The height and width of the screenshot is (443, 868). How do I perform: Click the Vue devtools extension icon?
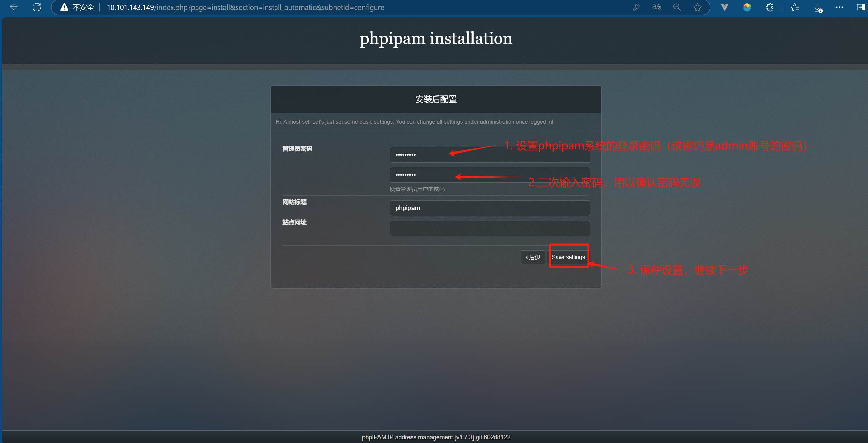click(x=724, y=7)
